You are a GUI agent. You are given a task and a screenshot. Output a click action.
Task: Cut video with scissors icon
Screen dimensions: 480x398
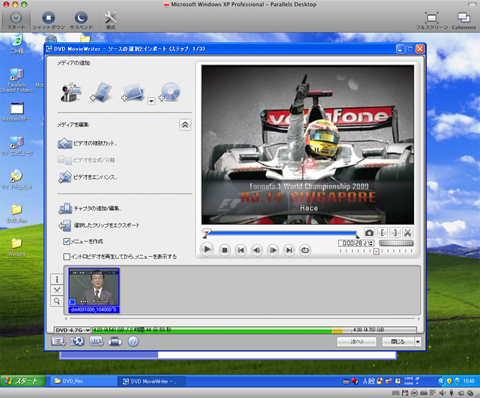(408, 232)
